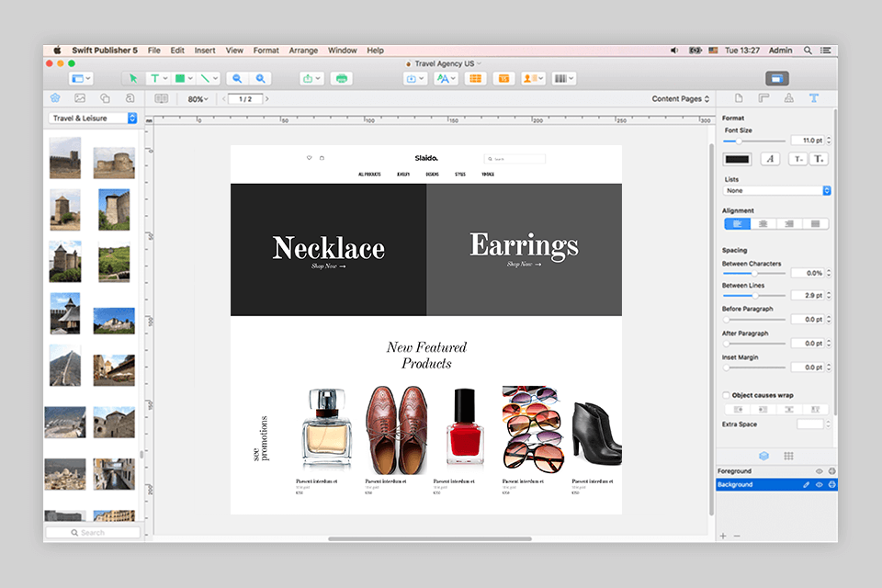This screenshot has height=588, width=882.
Task: Open the shapes tab in source panel
Action: 105,98
